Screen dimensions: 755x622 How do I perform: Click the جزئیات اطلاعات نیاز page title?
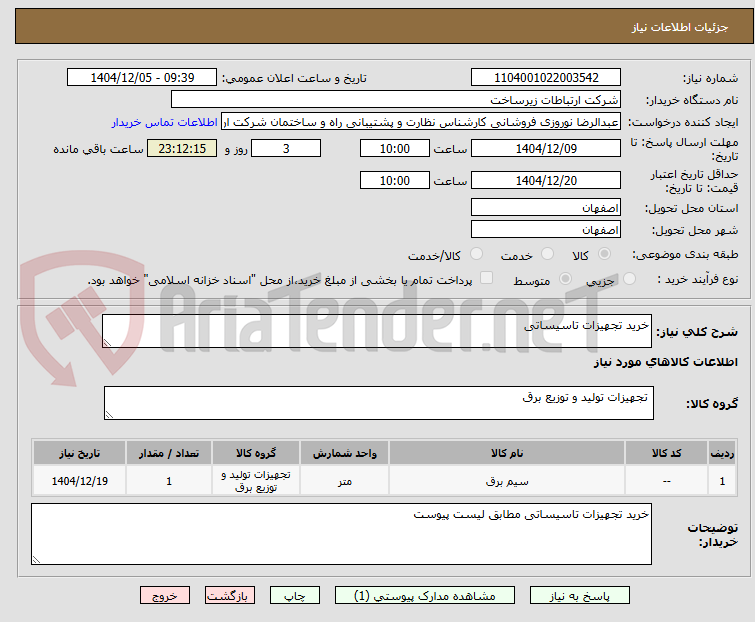[680, 27]
